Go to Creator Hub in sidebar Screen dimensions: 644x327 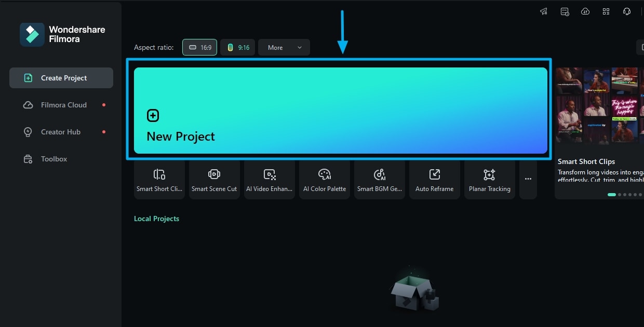coord(61,132)
